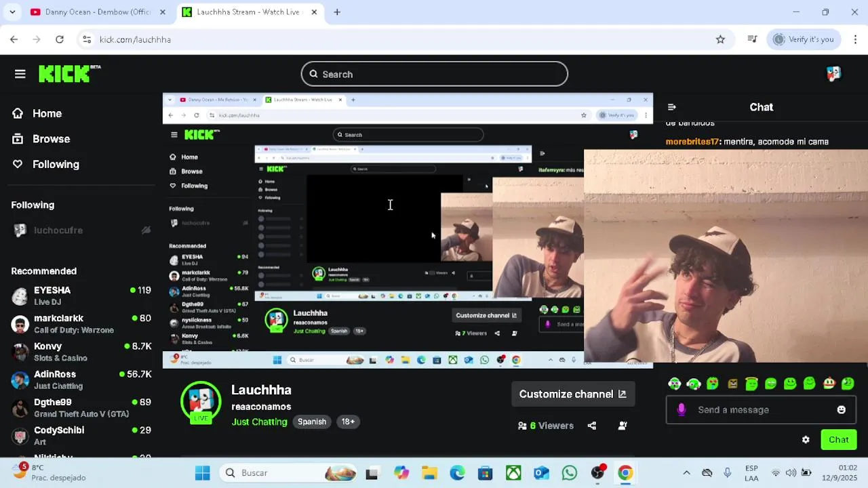Open luchocufre followed channel
868x488 pixels.
pos(81,230)
